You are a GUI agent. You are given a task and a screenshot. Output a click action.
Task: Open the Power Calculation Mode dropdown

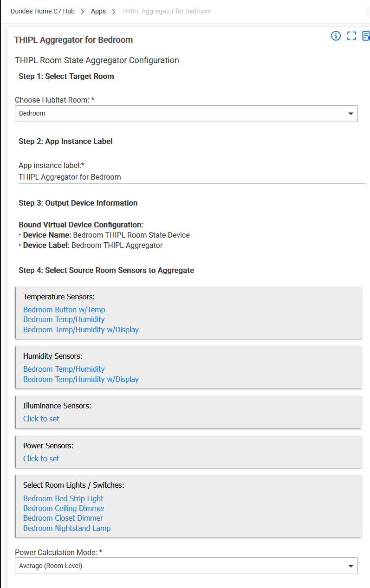point(186,566)
